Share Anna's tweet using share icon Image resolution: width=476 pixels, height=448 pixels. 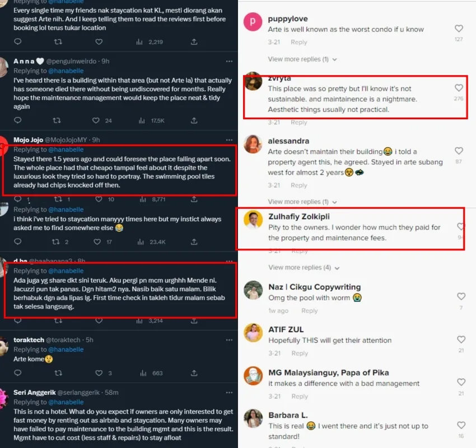point(194,120)
